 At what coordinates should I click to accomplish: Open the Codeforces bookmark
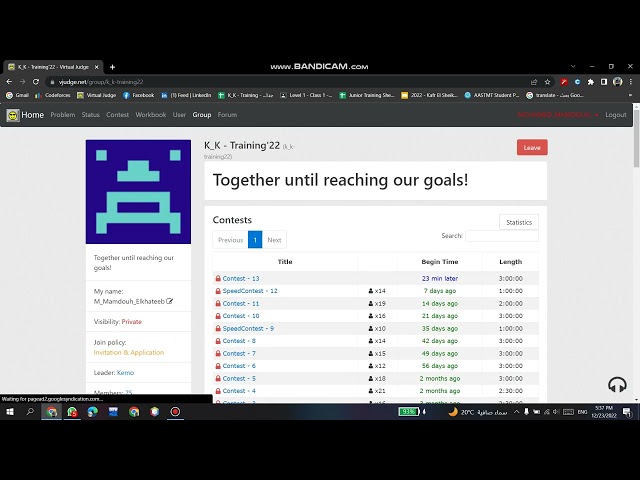pyautogui.click(x=54, y=95)
